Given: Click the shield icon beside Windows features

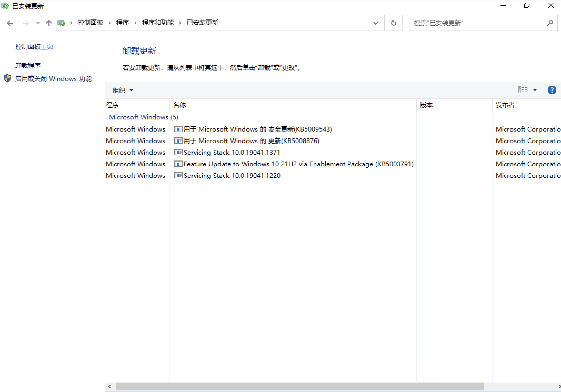Looking at the screenshot, I should [7, 78].
